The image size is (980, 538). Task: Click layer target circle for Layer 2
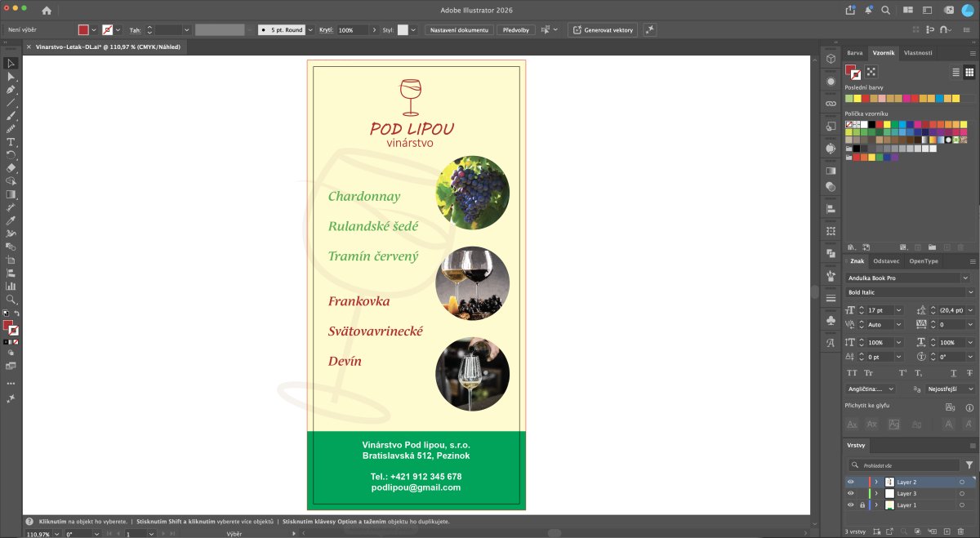click(962, 482)
